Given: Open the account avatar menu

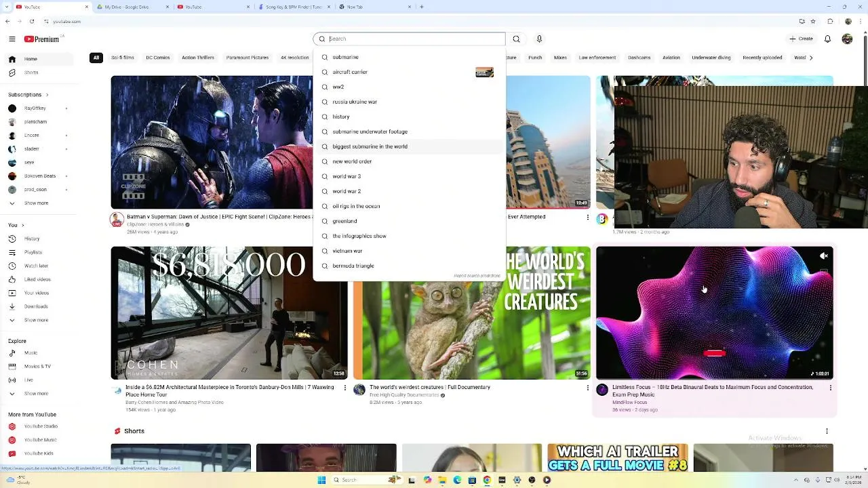Looking at the screenshot, I should coord(847,39).
